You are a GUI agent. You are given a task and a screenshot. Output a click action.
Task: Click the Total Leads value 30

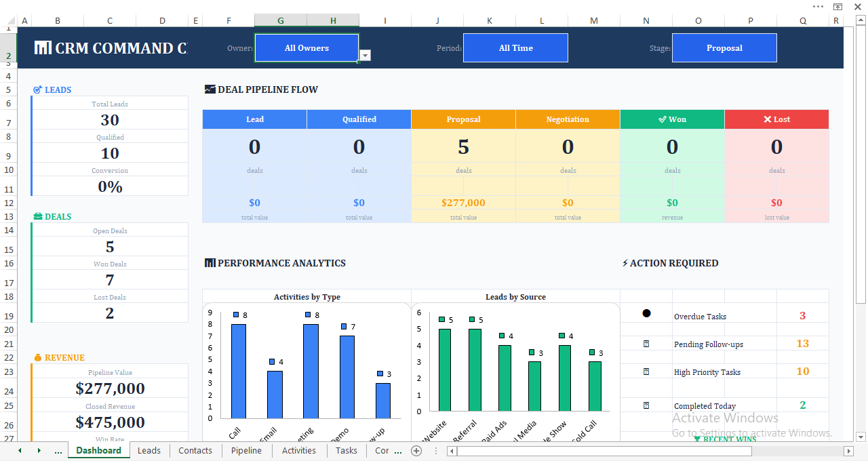110,120
